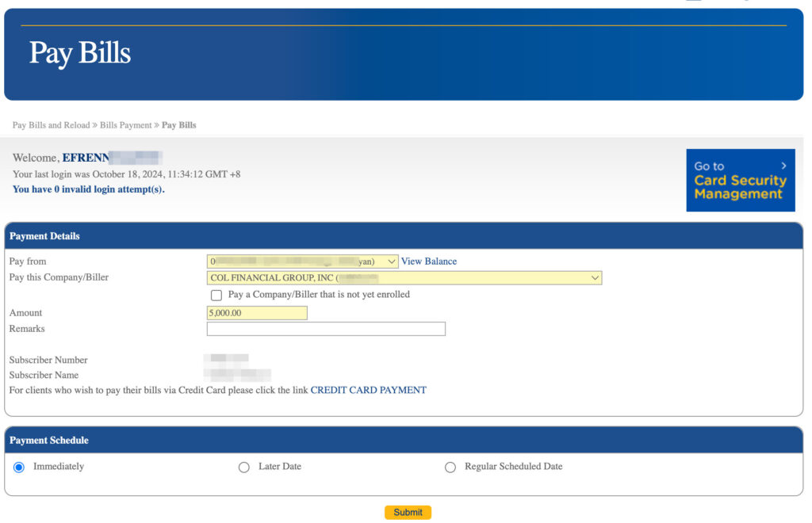The image size is (812, 523).
Task: Select the Immediately payment schedule
Action: pos(18,467)
